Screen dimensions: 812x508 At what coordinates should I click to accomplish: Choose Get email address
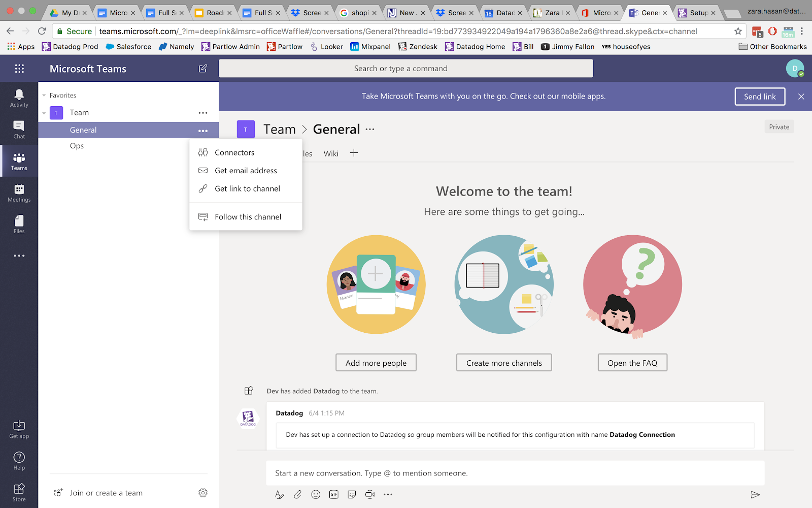coord(246,171)
